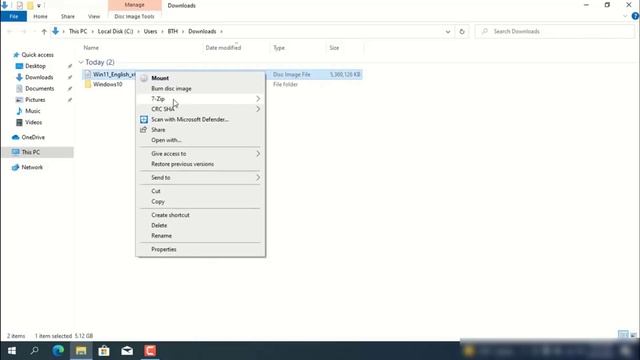Click the Videos icon in sidebar

(x=19, y=122)
